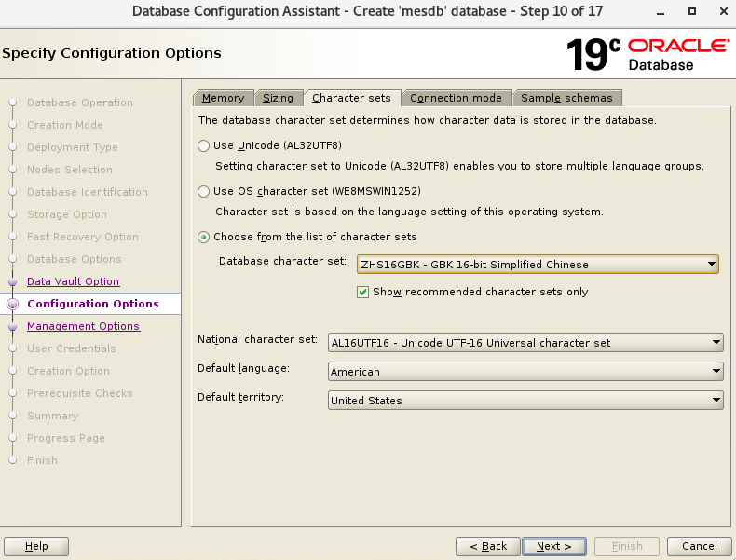This screenshot has width=736, height=560.
Task: Click the Management Options step bullet
Action: (12, 327)
